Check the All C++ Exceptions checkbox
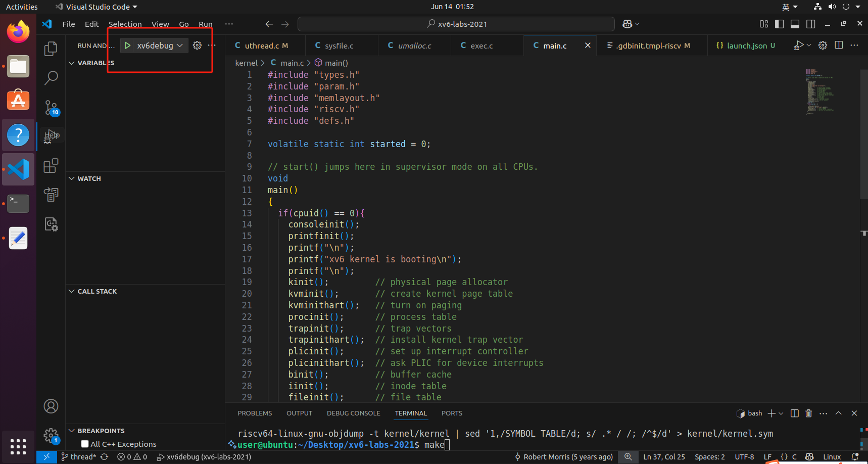This screenshot has width=868, height=464. [x=84, y=443]
